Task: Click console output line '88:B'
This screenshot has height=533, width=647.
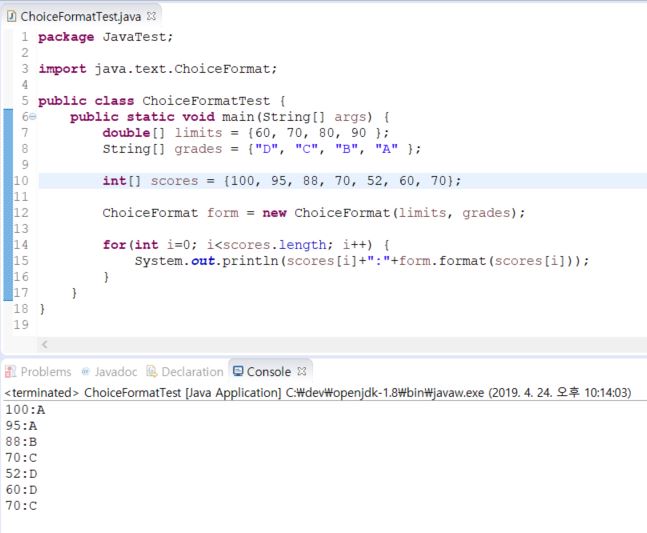Action: point(21,442)
